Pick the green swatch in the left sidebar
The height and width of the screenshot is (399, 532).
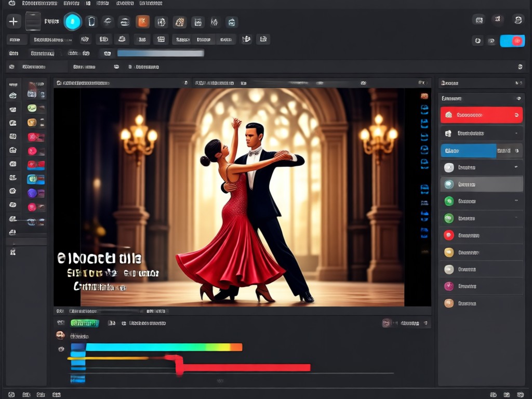coord(32,108)
